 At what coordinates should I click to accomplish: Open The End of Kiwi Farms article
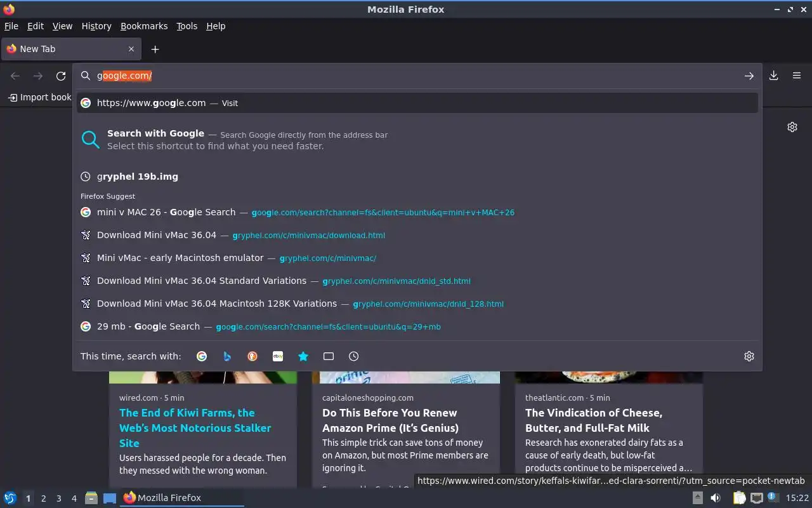pyautogui.click(x=195, y=428)
